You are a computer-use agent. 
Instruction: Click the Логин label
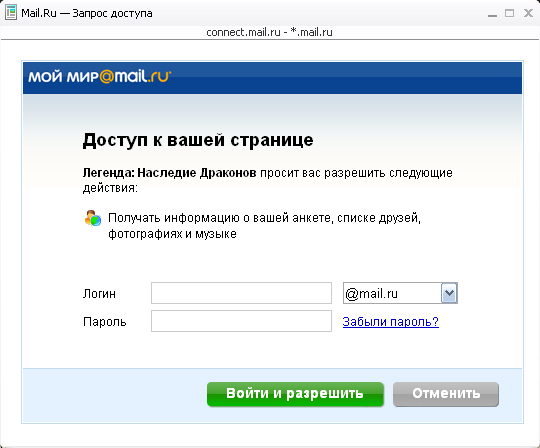[99, 294]
